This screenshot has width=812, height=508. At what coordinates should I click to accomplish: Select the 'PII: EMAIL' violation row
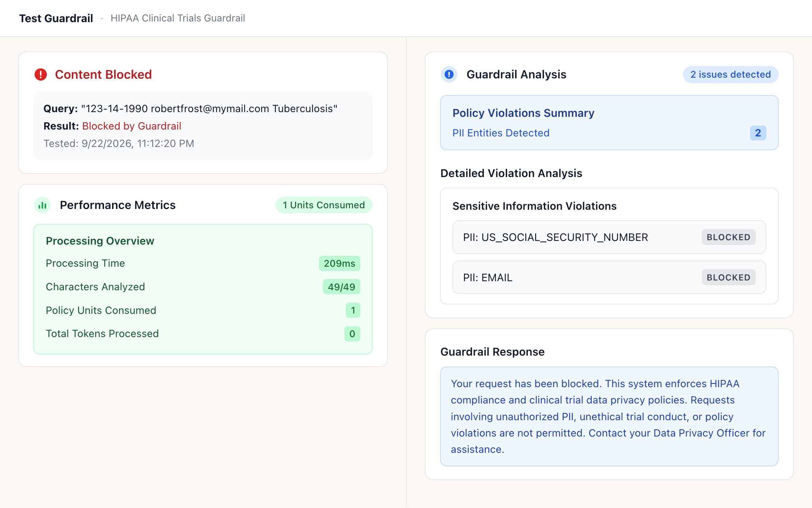(x=609, y=278)
